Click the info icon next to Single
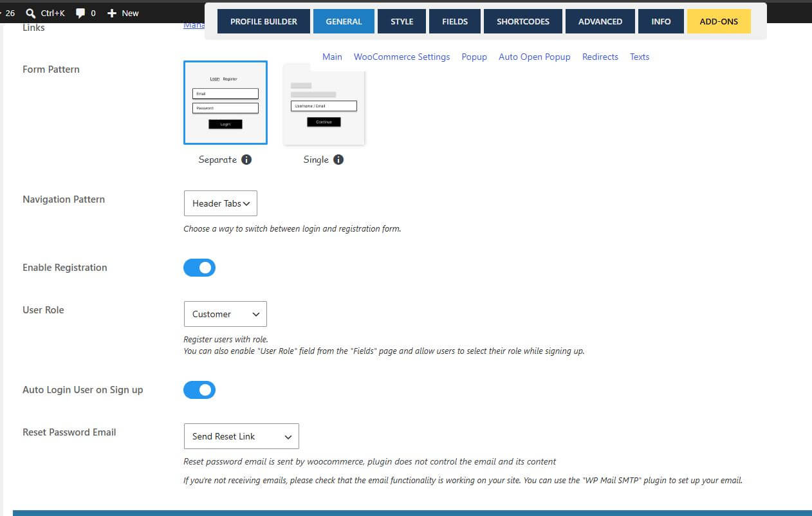This screenshot has width=812, height=516. click(x=338, y=160)
